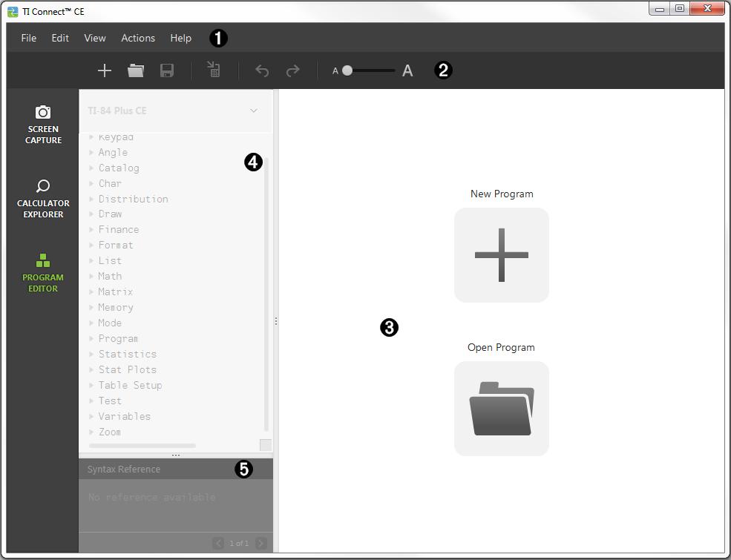Click the vertical panel splitter dots handle
The height and width of the screenshot is (560, 731).
click(276, 321)
